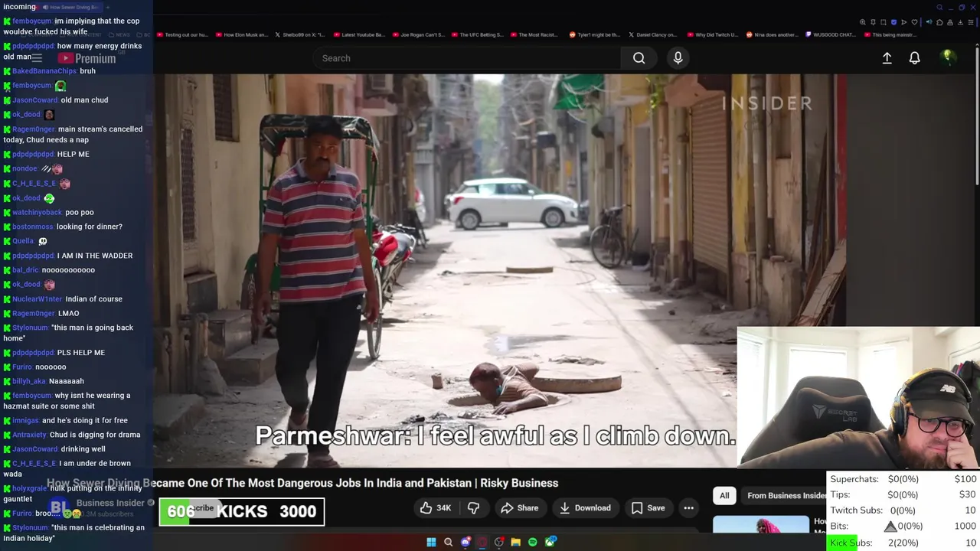This screenshot has height=551, width=980.
Task: Open Windows taskbar search icon
Action: tap(448, 542)
